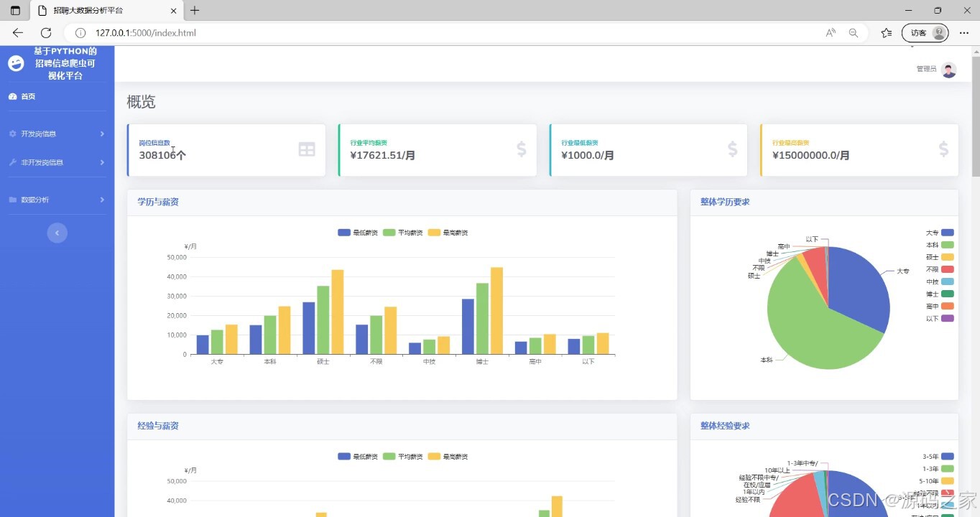Toggle 最高薪资 legend in 经验与薪资 chart
980x517 pixels.
[x=448, y=457]
